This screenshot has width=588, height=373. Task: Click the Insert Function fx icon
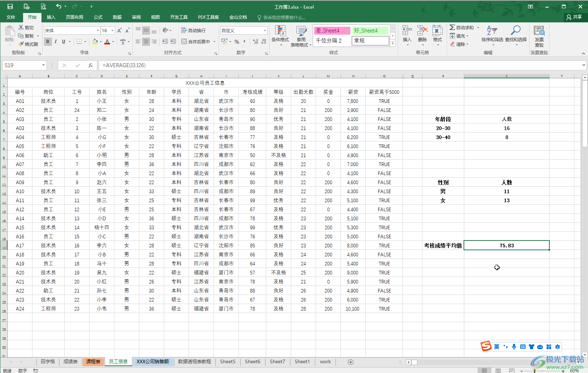91,65
